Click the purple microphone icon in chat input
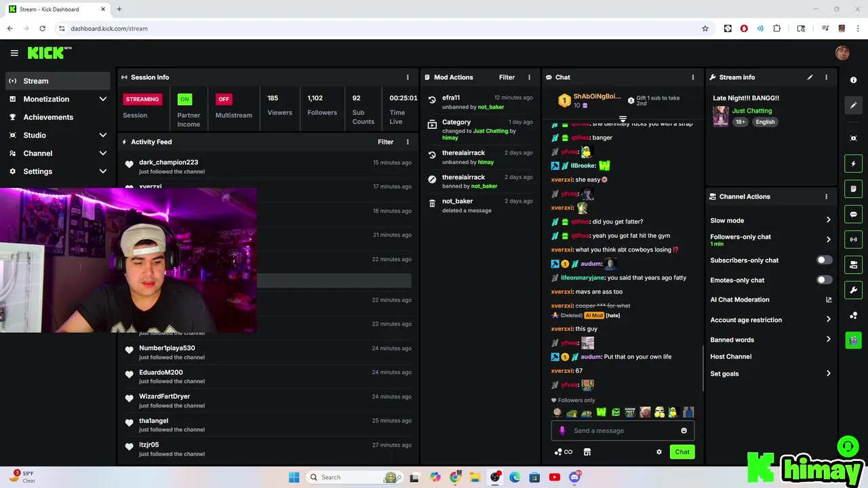This screenshot has height=488, width=868. tap(561, 430)
